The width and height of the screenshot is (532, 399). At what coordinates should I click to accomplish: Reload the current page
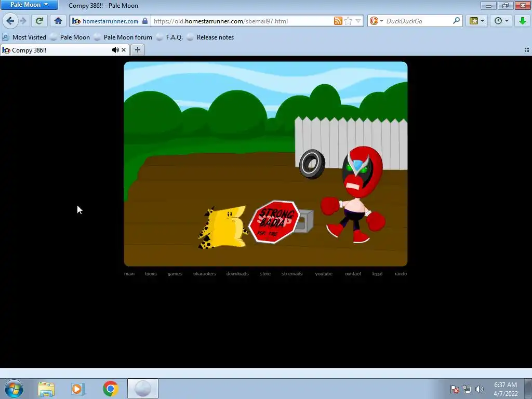point(39,21)
